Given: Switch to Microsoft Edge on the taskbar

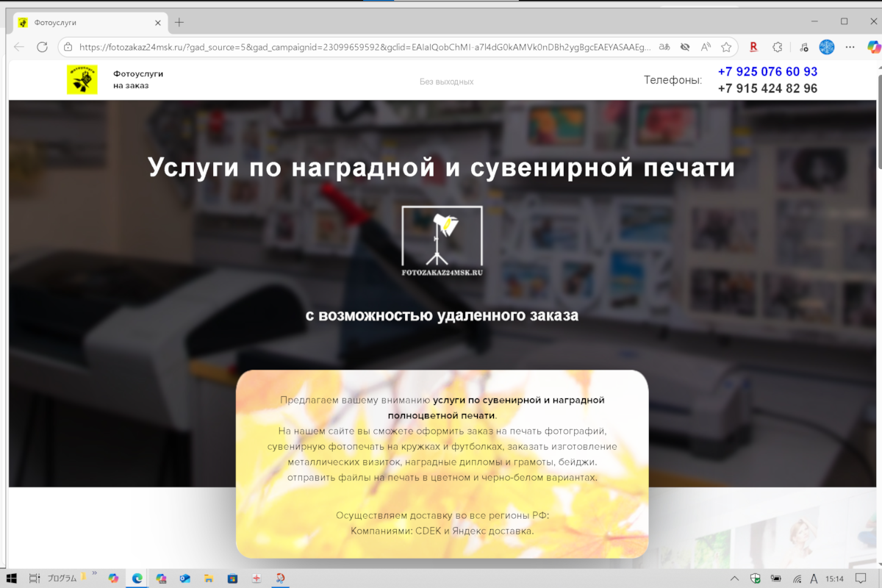Looking at the screenshot, I should point(137,578).
